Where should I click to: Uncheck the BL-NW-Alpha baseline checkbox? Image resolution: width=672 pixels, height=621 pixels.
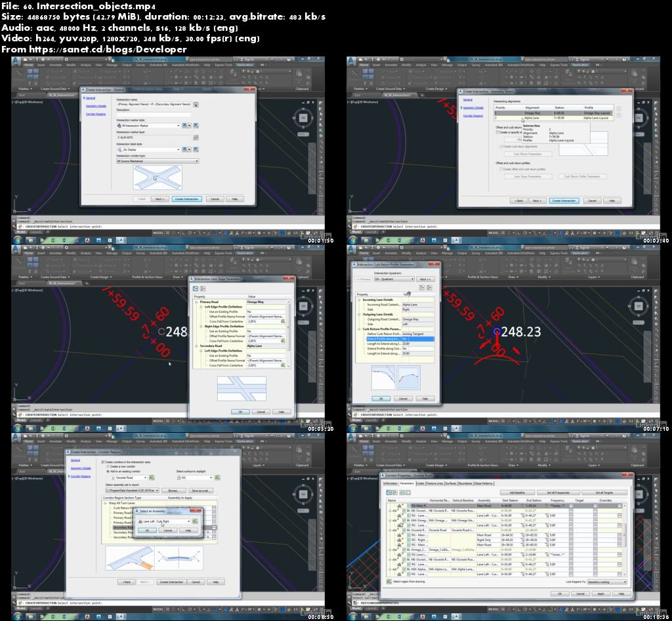click(404, 569)
